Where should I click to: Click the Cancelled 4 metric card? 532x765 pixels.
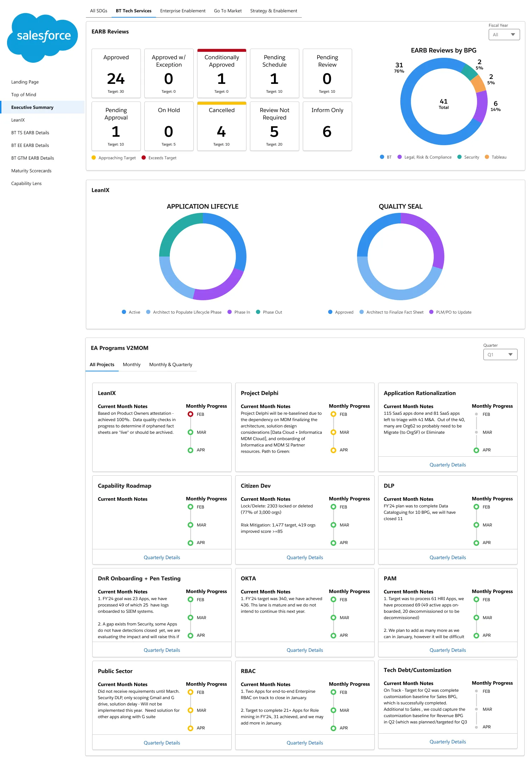222,126
